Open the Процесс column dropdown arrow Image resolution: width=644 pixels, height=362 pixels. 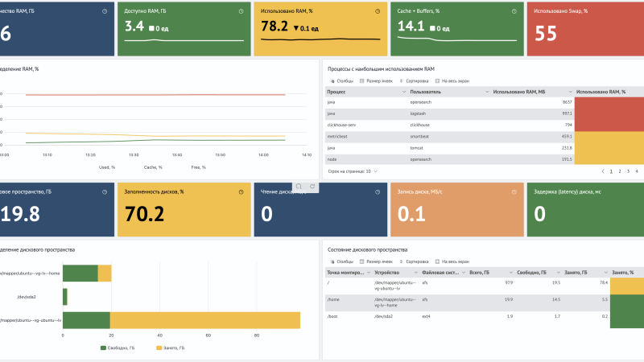[404, 92]
